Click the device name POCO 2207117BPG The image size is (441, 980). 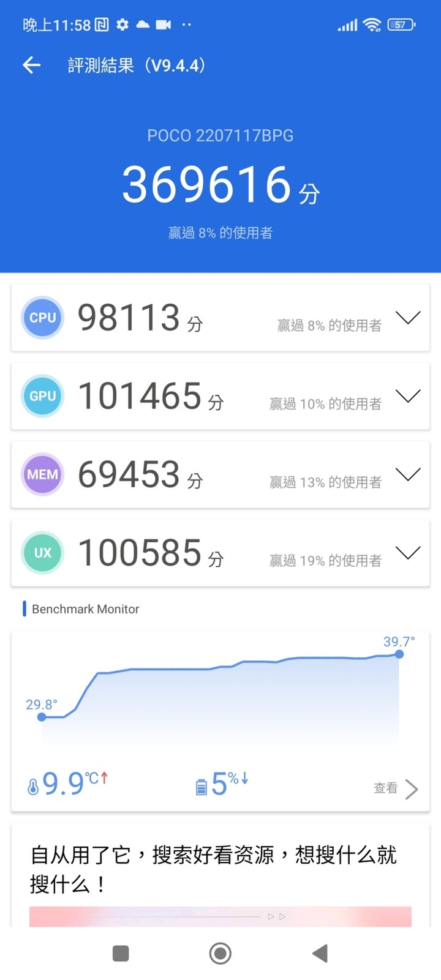[x=221, y=135]
